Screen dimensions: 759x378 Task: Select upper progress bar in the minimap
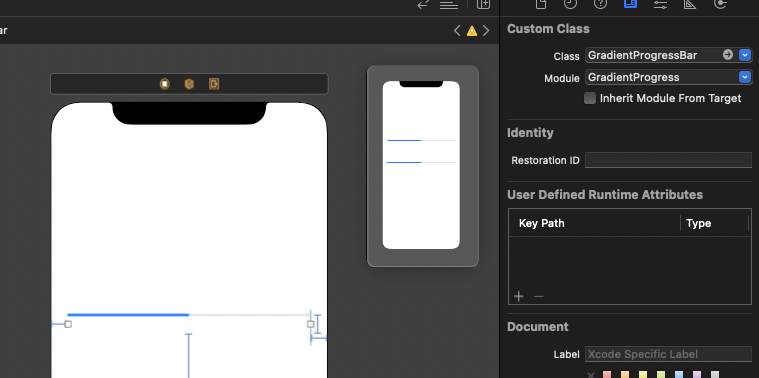(x=421, y=140)
